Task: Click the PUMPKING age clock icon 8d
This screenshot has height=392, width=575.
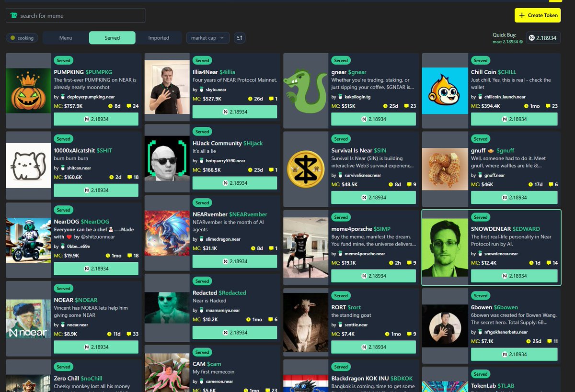Action: pos(110,106)
